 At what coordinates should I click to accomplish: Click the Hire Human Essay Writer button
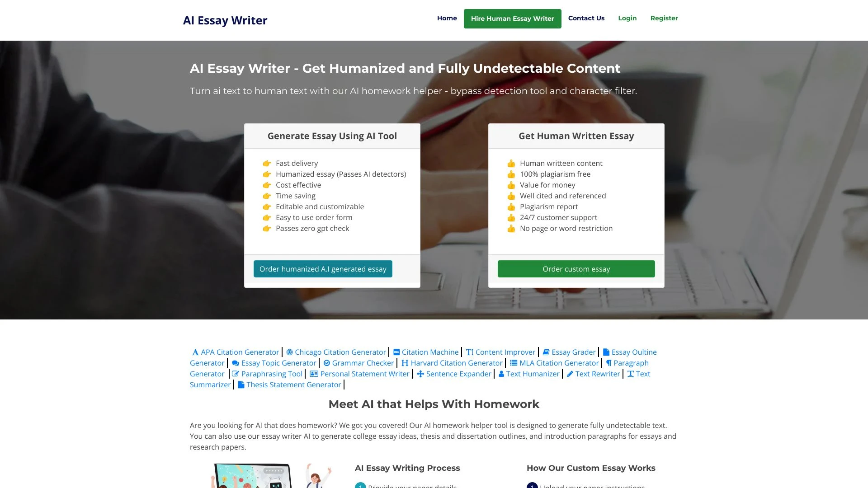[x=512, y=19]
